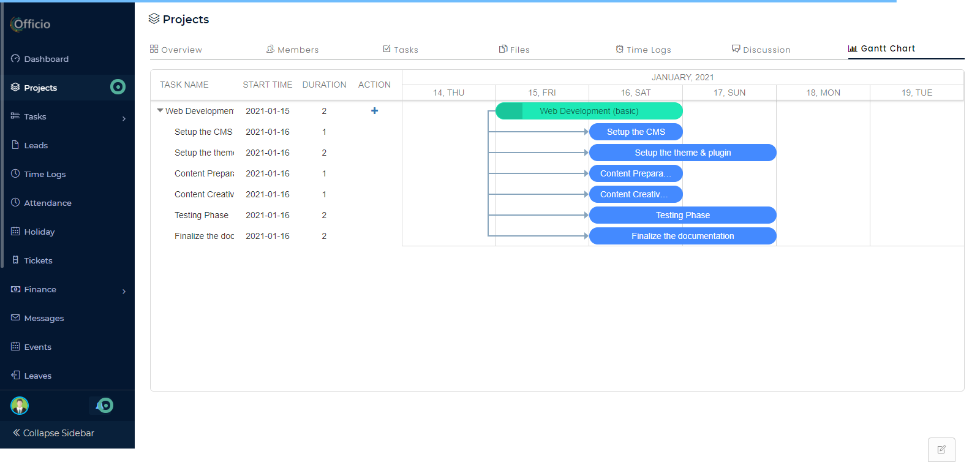Click the Holiday calendar icon in sidebar

pos(15,231)
